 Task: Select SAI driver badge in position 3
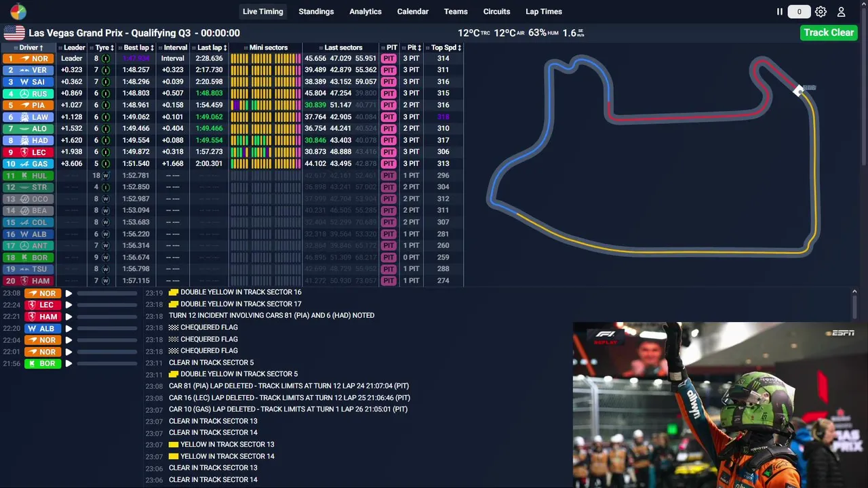(x=28, y=81)
